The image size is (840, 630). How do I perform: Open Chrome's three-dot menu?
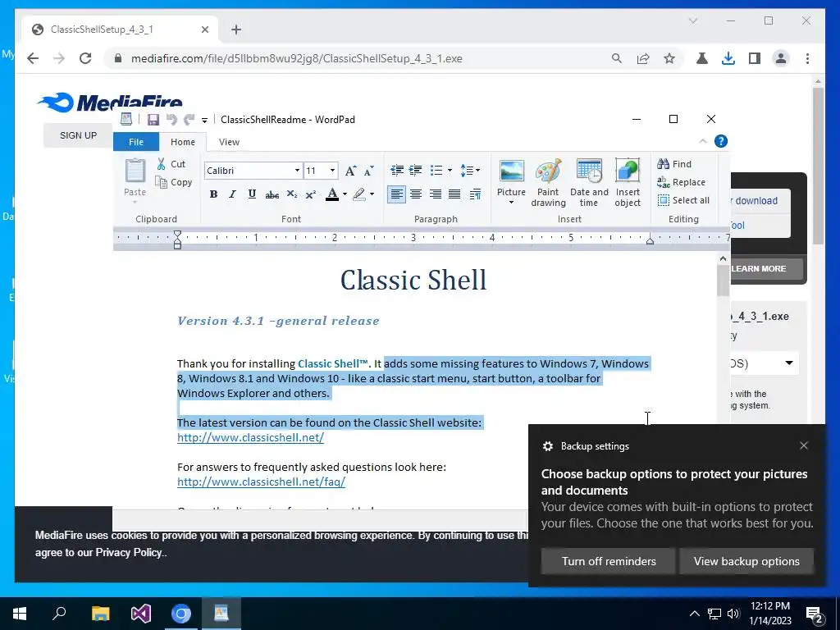pyautogui.click(x=807, y=58)
